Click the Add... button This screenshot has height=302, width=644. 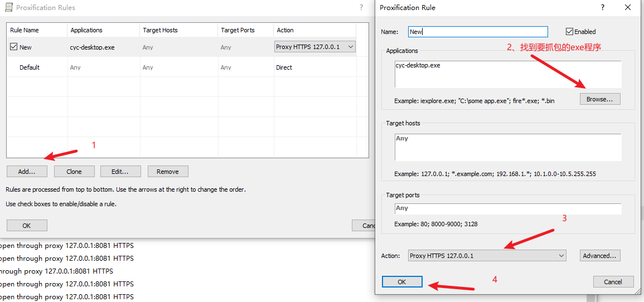(x=27, y=172)
